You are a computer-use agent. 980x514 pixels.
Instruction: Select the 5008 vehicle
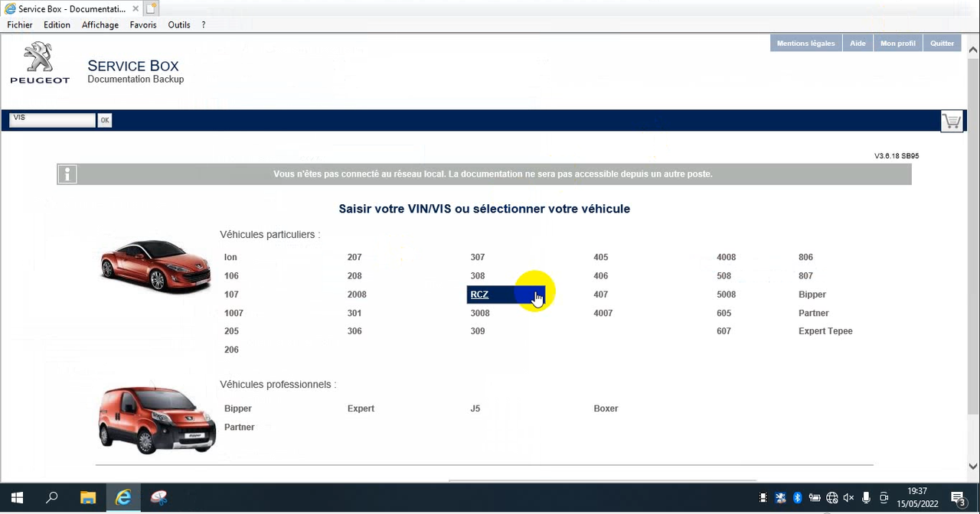(x=727, y=294)
